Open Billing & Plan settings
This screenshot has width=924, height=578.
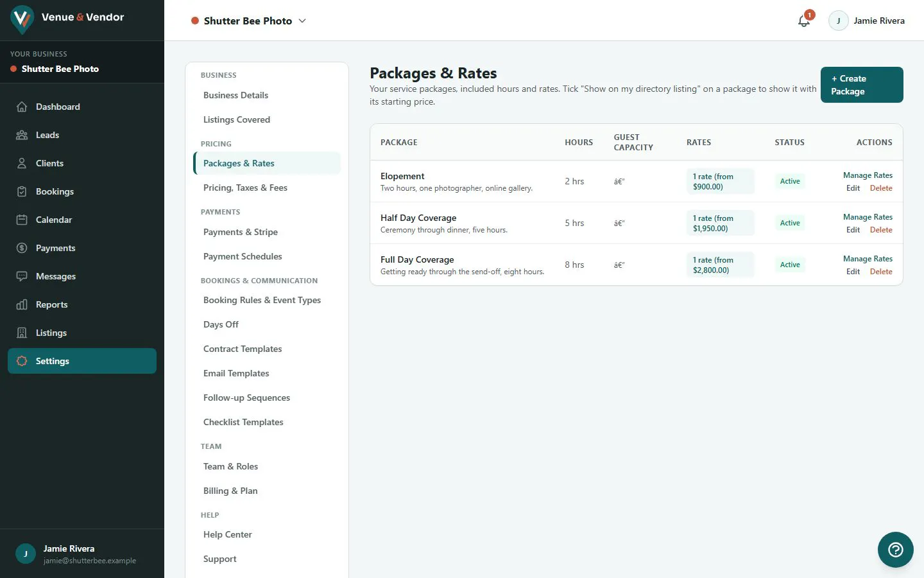pyautogui.click(x=267, y=491)
